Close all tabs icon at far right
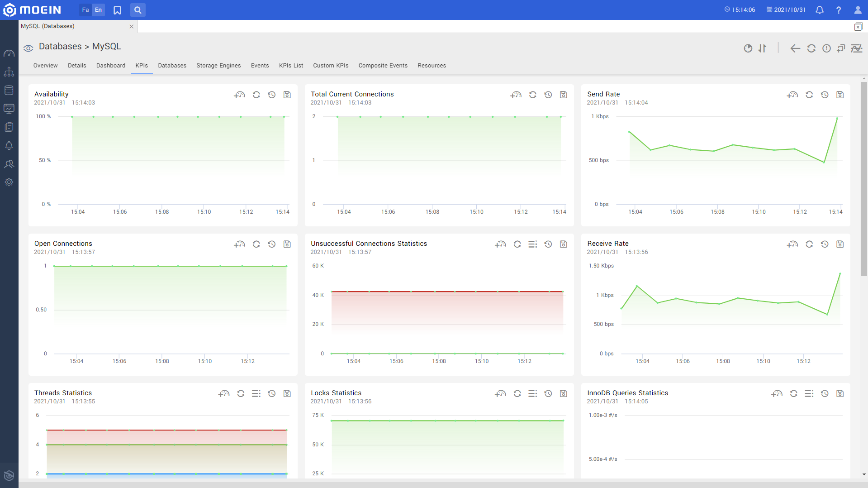868x488 pixels. pos(858,27)
